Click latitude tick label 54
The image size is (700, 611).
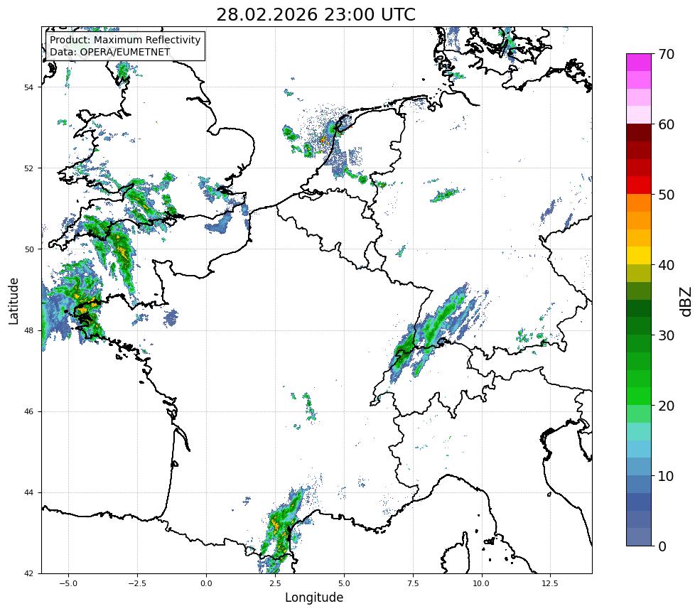tap(28, 87)
